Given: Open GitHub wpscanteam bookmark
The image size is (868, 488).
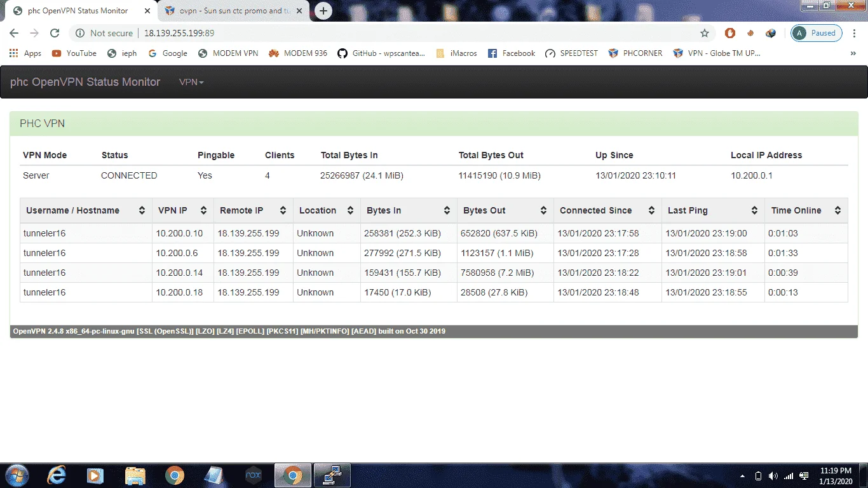Looking at the screenshot, I should [381, 53].
